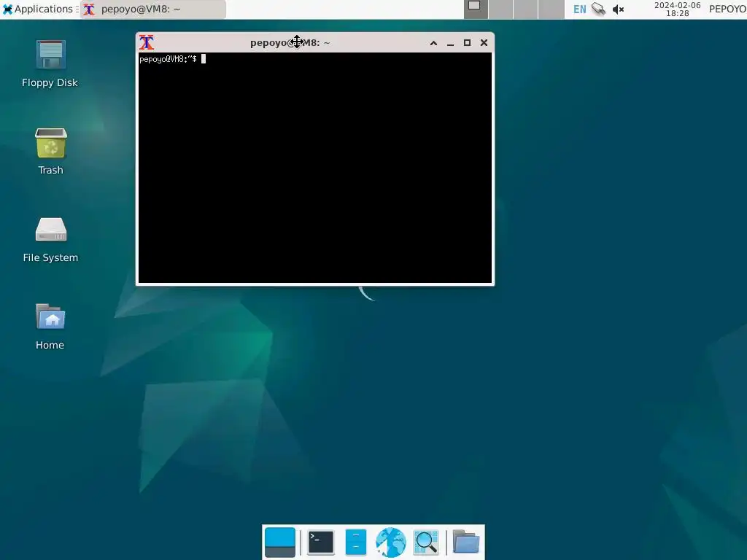The image size is (747, 560).
Task: Select the File System desktop icon
Action: (x=50, y=239)
